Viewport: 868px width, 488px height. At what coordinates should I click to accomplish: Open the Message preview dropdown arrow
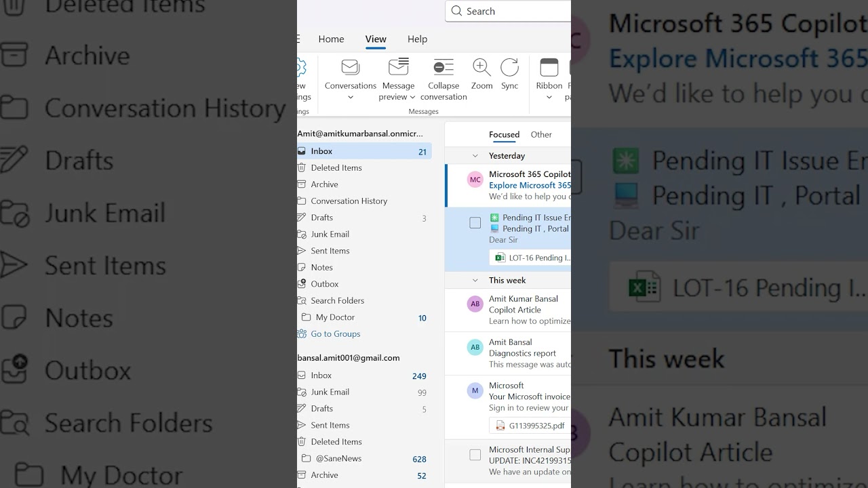412,98
